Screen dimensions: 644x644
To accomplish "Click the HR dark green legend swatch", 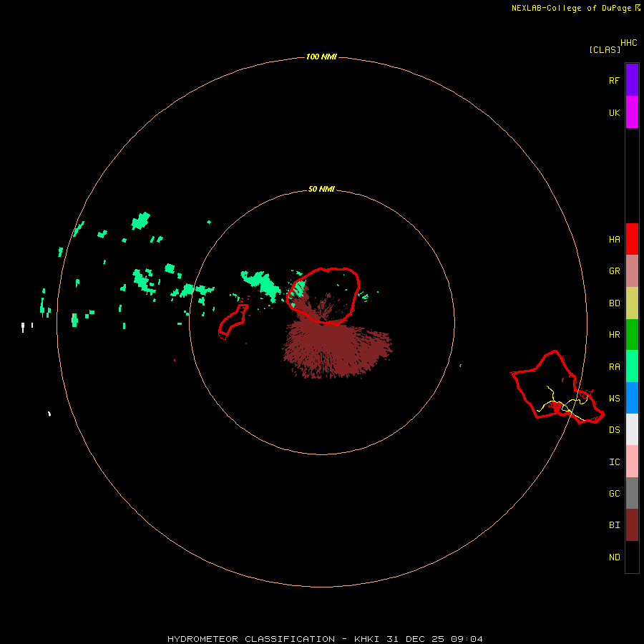I will pyautogui.click(x=632, y=335).
